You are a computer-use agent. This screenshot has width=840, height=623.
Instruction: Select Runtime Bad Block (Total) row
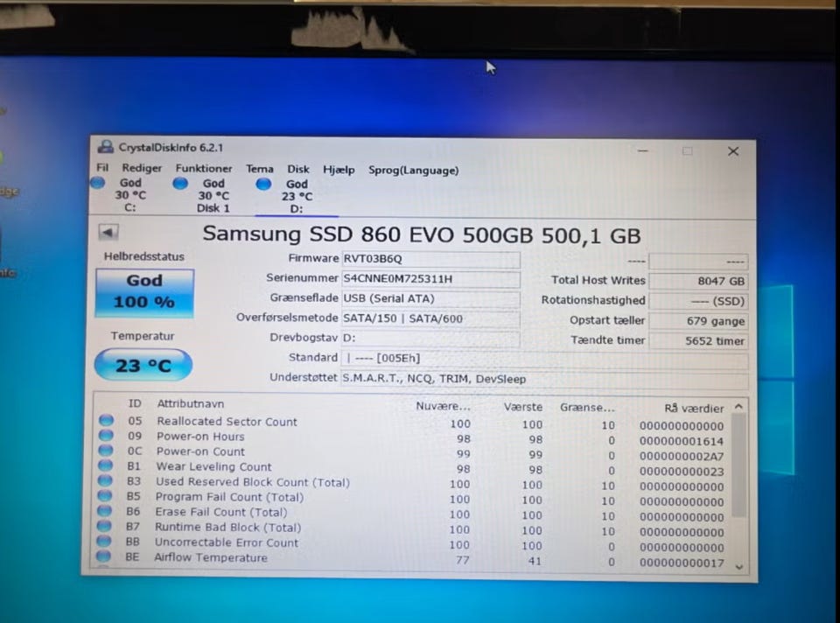tap(412, 529)
